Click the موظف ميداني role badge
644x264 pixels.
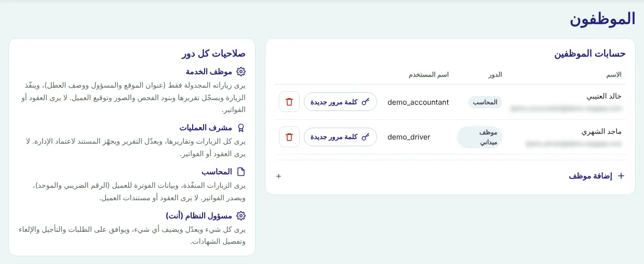click(479, 137)
